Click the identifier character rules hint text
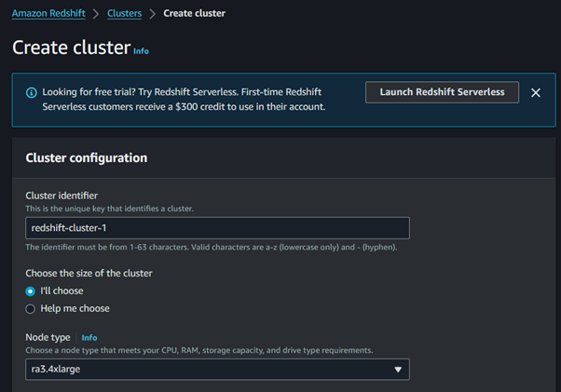The width and height of the screenshot is (561, 392). pyautogui.click(x=212, y=248)
